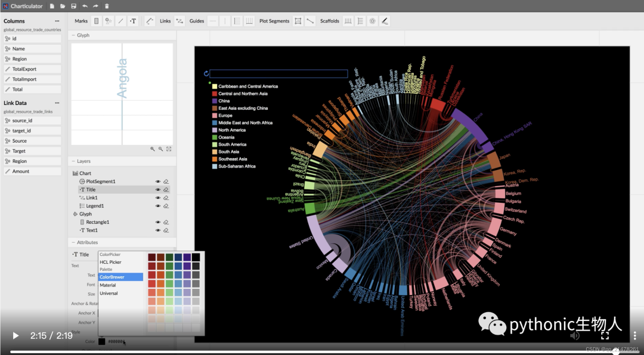644x355 pixels.
Task: Create a new chart file
Action: point(52,6)
